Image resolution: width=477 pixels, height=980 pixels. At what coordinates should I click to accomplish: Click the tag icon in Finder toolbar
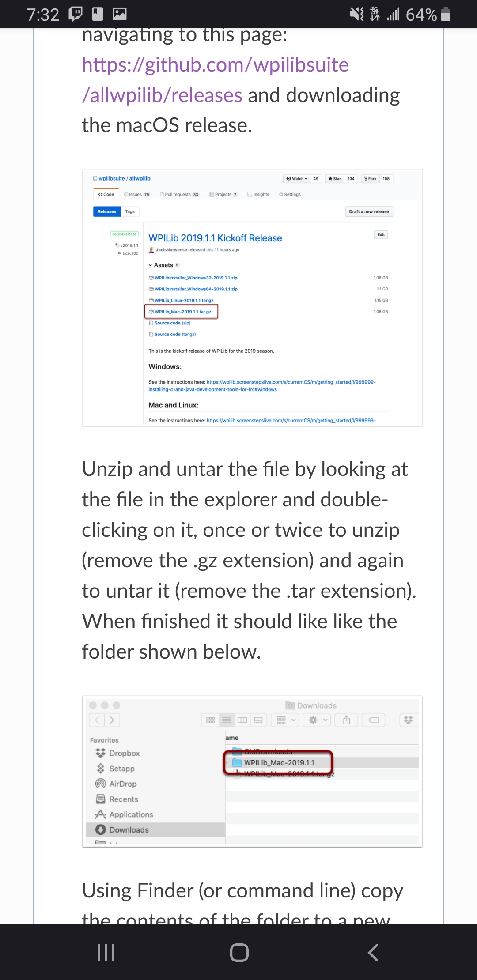point(374,720)
